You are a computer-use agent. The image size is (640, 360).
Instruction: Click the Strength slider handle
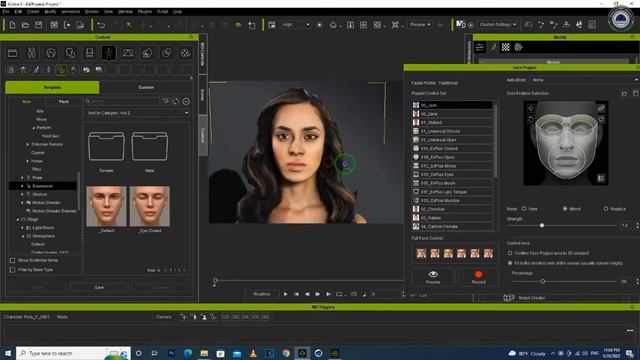(x=542, y=225)
